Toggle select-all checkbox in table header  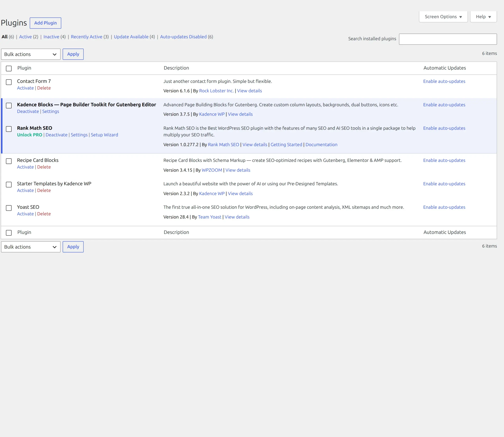click(9, 68)
